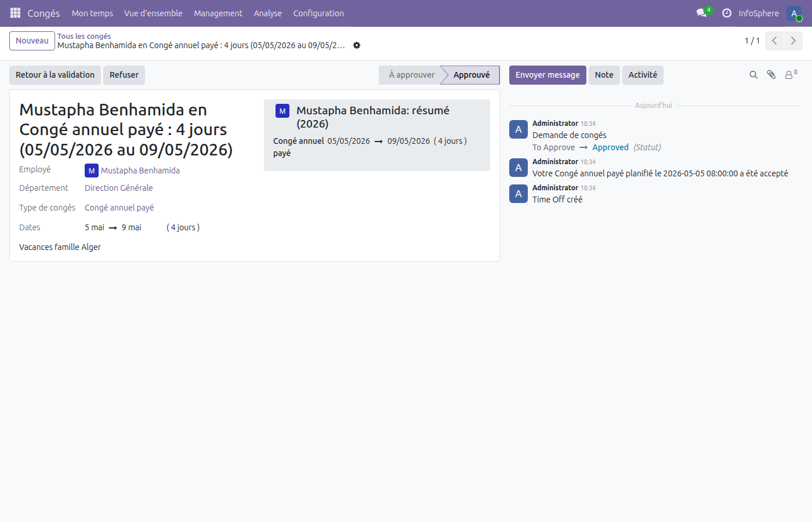This screenshot has width=812, height=522.
Task: Select the À approuver status stage
Action: point(411,75)
